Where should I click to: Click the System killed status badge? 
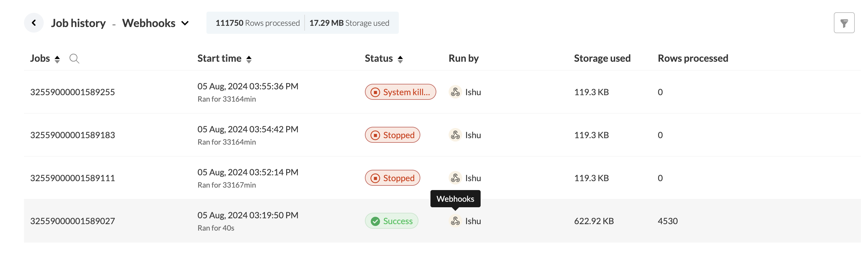tap(400, 92)
